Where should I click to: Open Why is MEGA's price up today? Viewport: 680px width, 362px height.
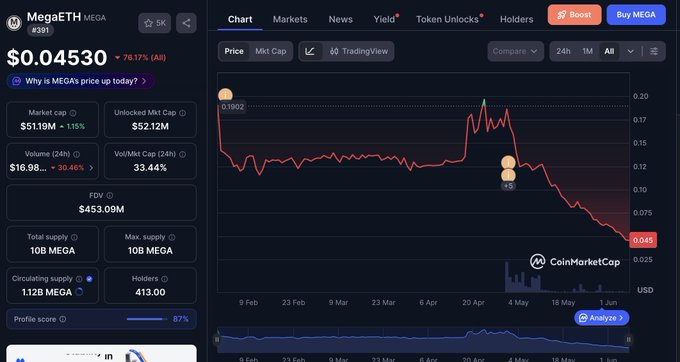pyautogui.click(x=80, y=81)
